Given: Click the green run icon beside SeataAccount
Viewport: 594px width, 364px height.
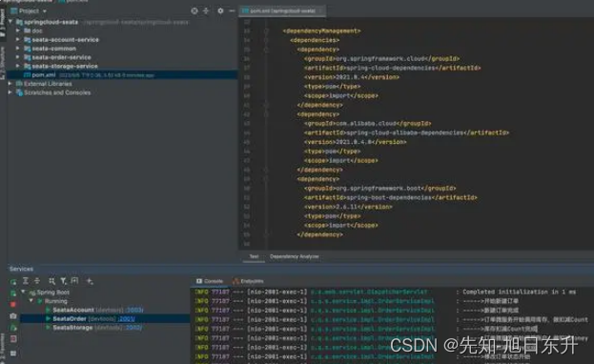Looking at the screenshot, I should (48, 310).
